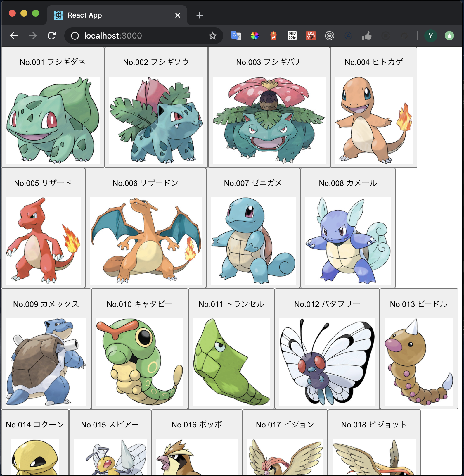Click the browser forward arrow
Viewport: 464px width, 476px height.
tap(33, 36)
